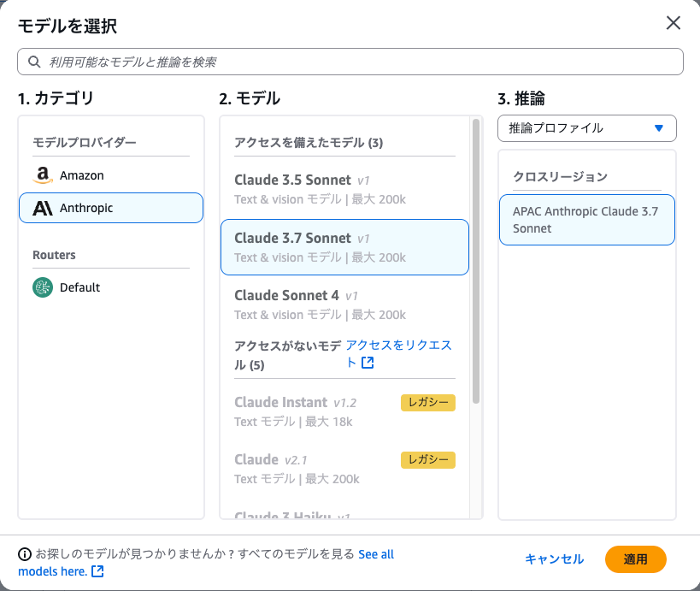
Task: Click the 3. 推論 column title
Action: [521, 98]
